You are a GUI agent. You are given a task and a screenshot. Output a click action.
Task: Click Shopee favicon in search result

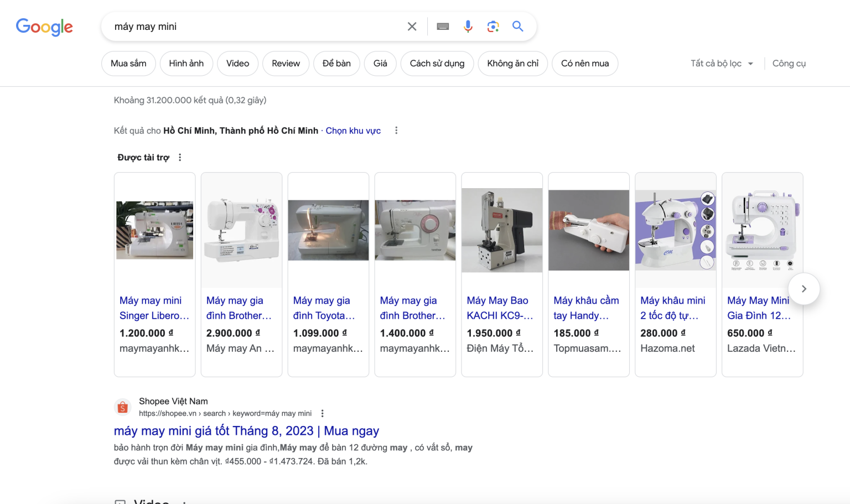[123, 408]
